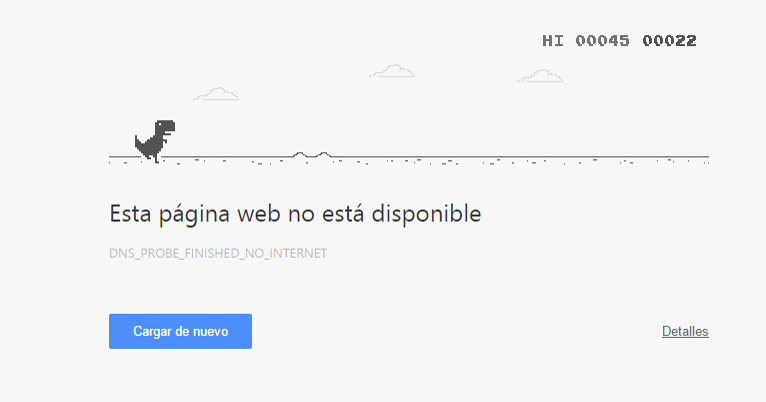
Task: Click the middle cloud in the sky
Action: click(x=392, y=71)
